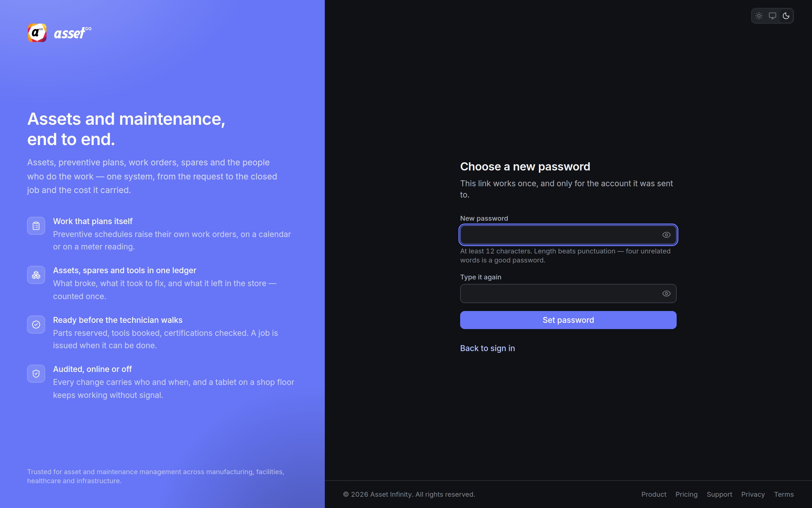Click What broke, what it took to fix text
The width and height of the screenshot is (812, 508).
(x=165, y=290)
